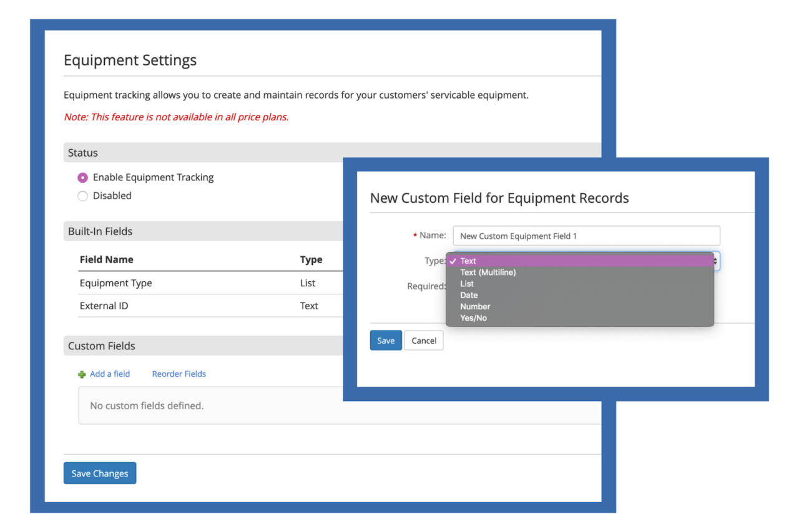Click the Custom Fields section header

(102, 346)
